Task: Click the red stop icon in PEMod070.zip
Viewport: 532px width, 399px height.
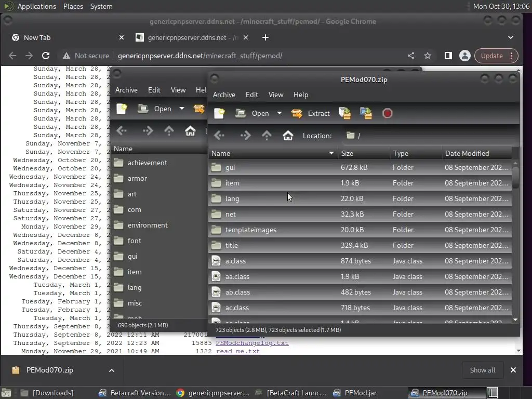Action: pyautogui.click(x=387, y=113)
